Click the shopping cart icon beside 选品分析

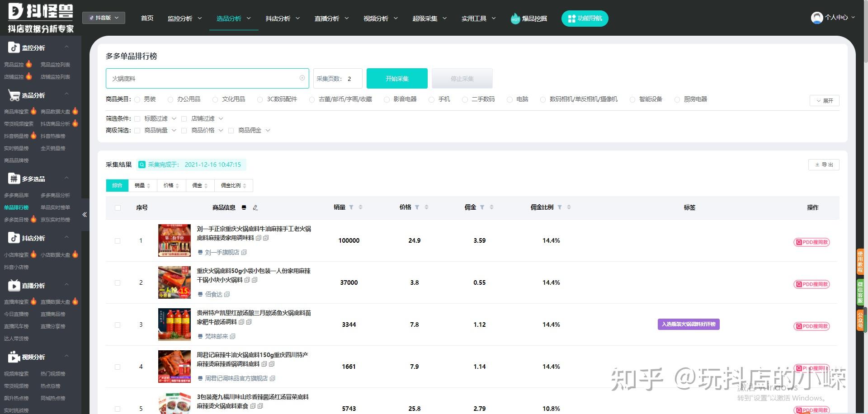[14, 95]
